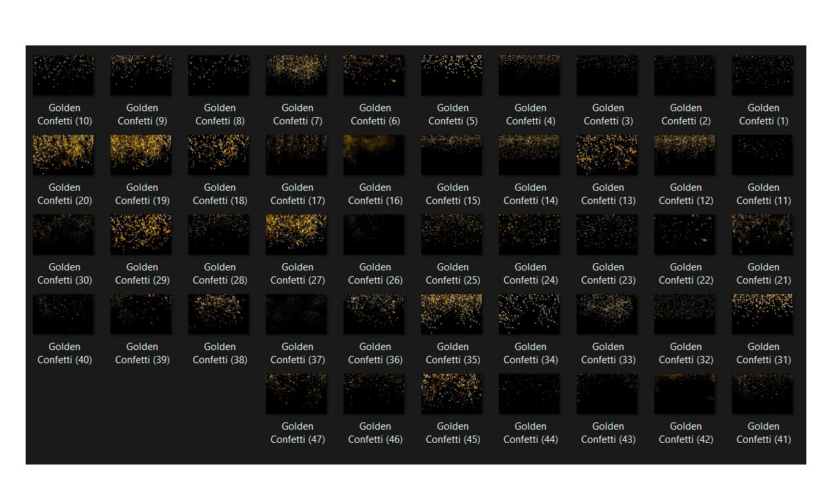The image size is (832, 504).
Task: Select the Golden Confetti (20) thumbnail
Action: coord(63,155)
